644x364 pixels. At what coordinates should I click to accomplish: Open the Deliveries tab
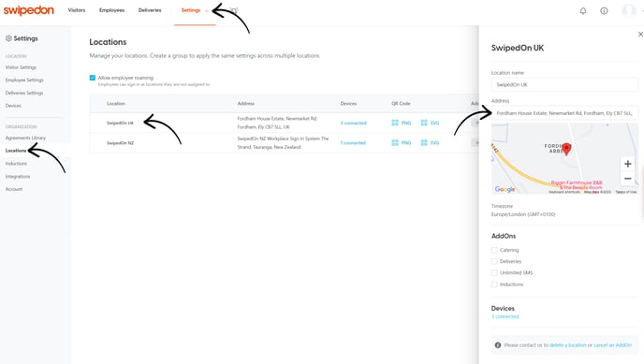[150, 10]
